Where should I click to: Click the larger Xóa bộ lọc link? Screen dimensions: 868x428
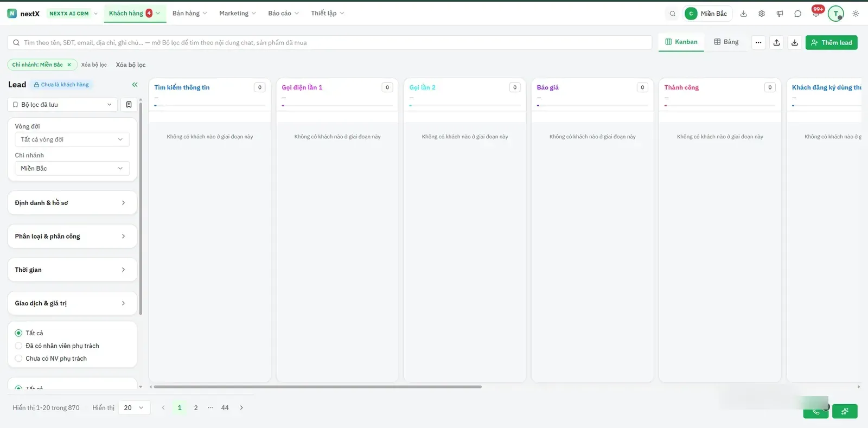pyautogui.click(x=131, y=65)
